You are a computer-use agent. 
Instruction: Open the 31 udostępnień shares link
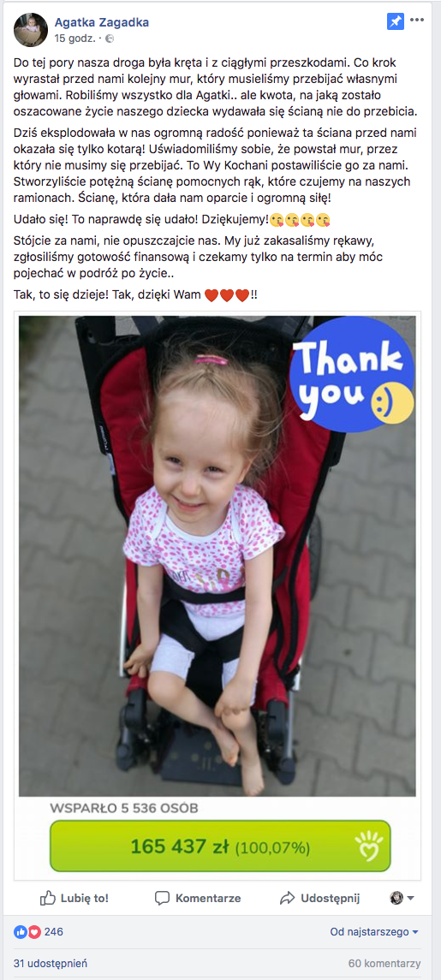(x=50, y=963)
